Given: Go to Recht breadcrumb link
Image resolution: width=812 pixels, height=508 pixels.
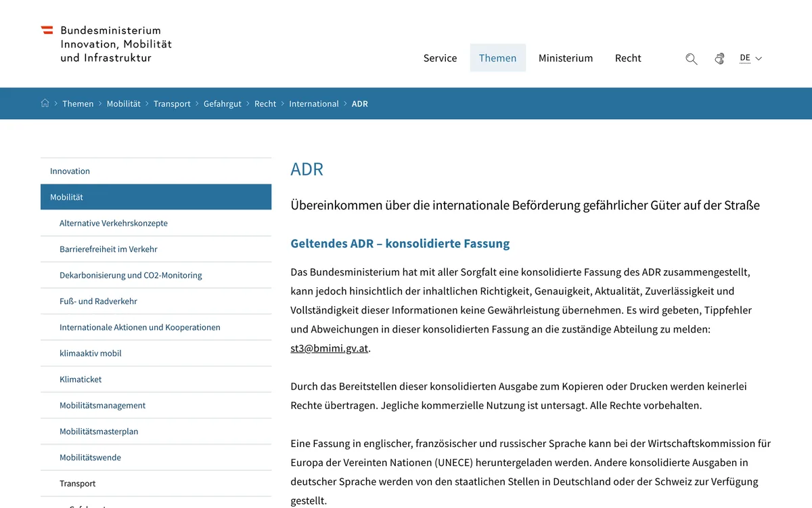Looking at the screenshot, I should pos(265,104).
